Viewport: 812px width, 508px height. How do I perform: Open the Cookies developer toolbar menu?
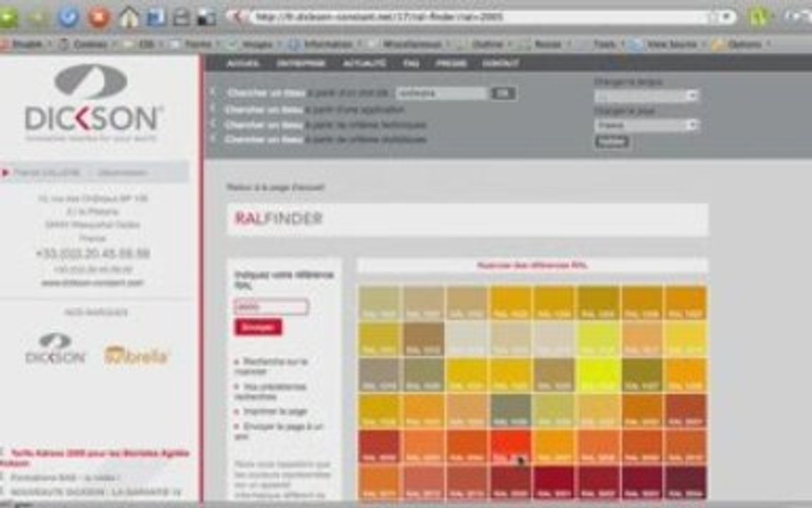(87, 44)
